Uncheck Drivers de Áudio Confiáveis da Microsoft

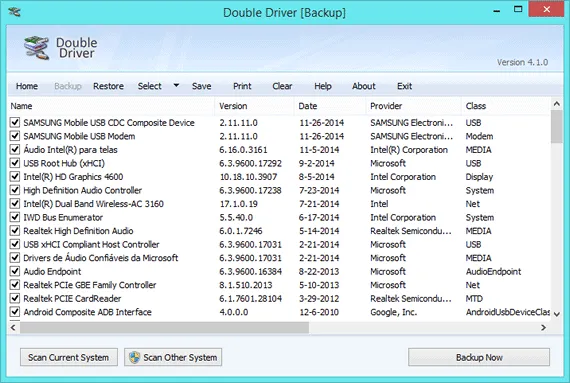tap(15, 258)
